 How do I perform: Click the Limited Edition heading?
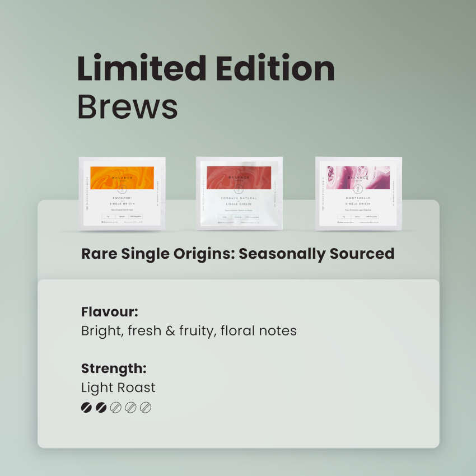pyautogui.click(x=206, y=69)
